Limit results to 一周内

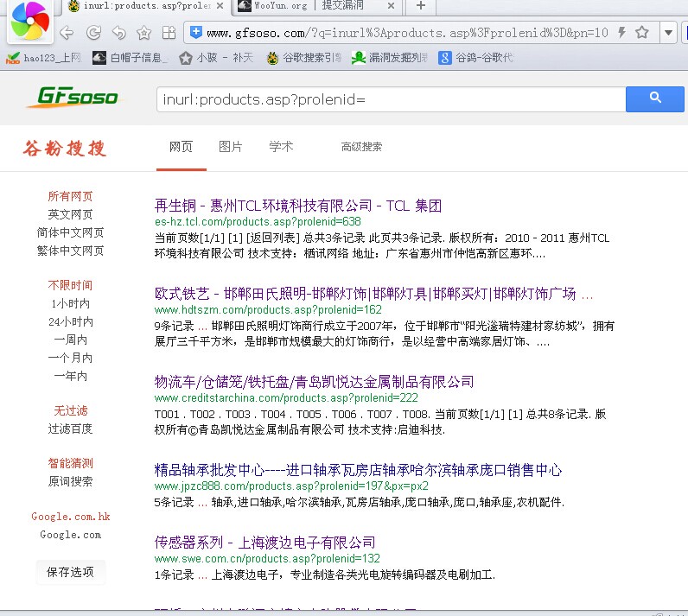coord(70,340)
